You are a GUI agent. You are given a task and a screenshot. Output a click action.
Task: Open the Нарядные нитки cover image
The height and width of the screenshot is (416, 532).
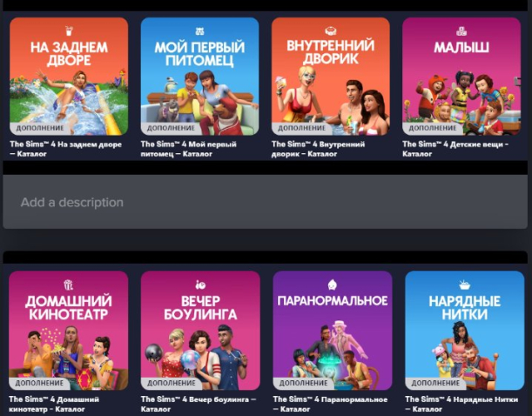(x=464, y=330)
